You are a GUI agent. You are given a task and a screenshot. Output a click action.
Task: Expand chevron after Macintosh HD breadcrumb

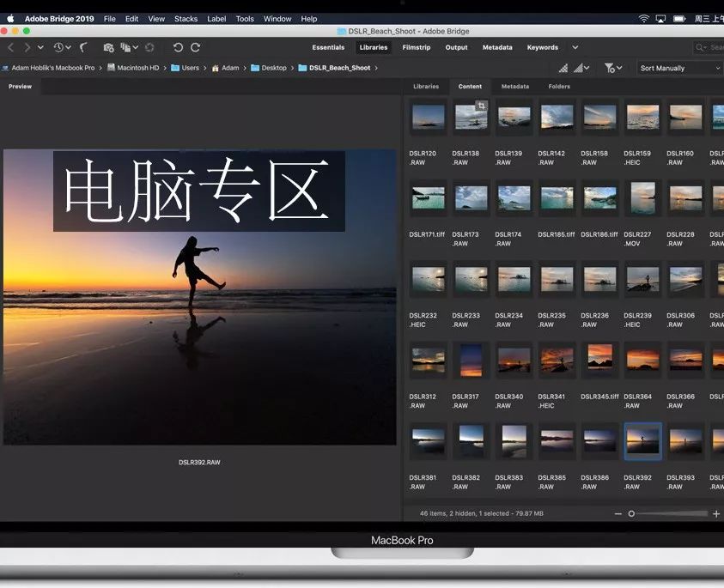click(x=165, y=68)
